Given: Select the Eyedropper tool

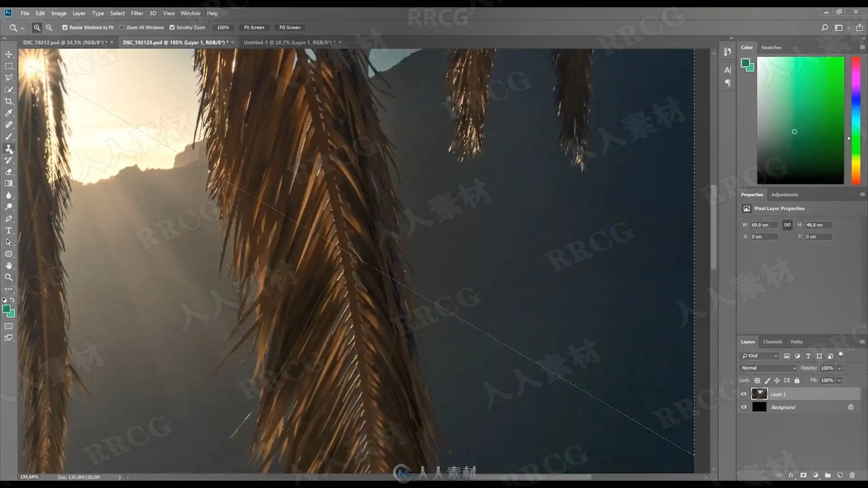Looking at the screenshot, I should pyautogui.click(x=9, y=113).
